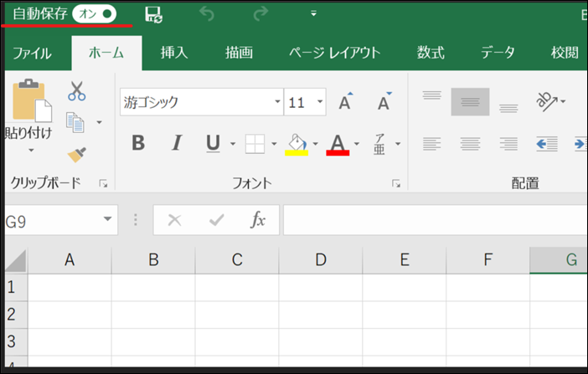This screenshot has width=588, height=374.
Task: Click the decrease indent icon
Action: 547,144
